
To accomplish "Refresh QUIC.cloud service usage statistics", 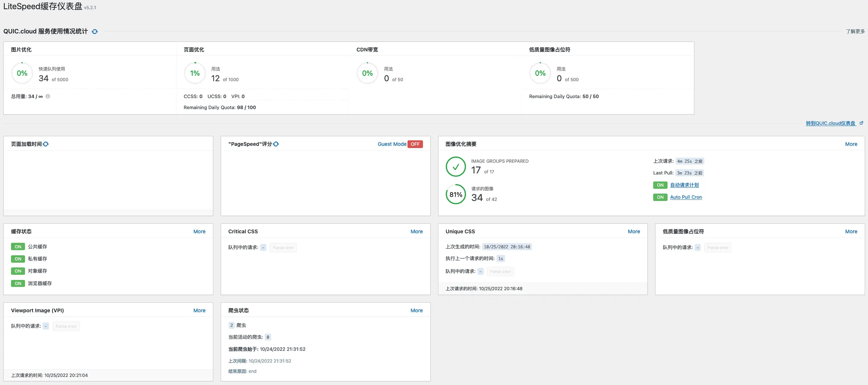I will click(x=95, y=32).
